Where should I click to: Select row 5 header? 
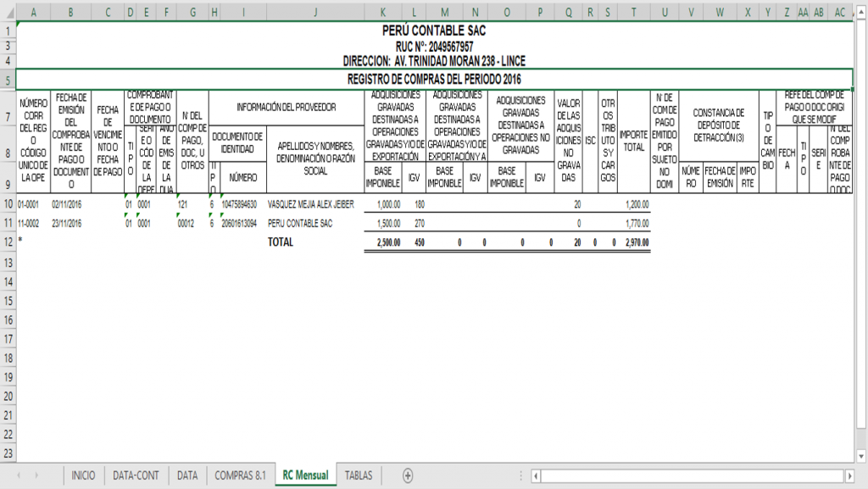[8, 80]
